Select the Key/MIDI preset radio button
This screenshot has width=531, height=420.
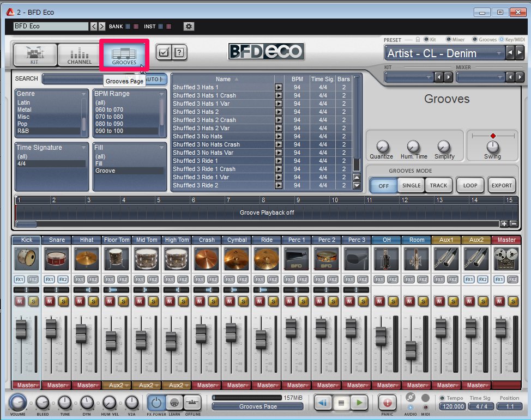click(x=502, y=40)
